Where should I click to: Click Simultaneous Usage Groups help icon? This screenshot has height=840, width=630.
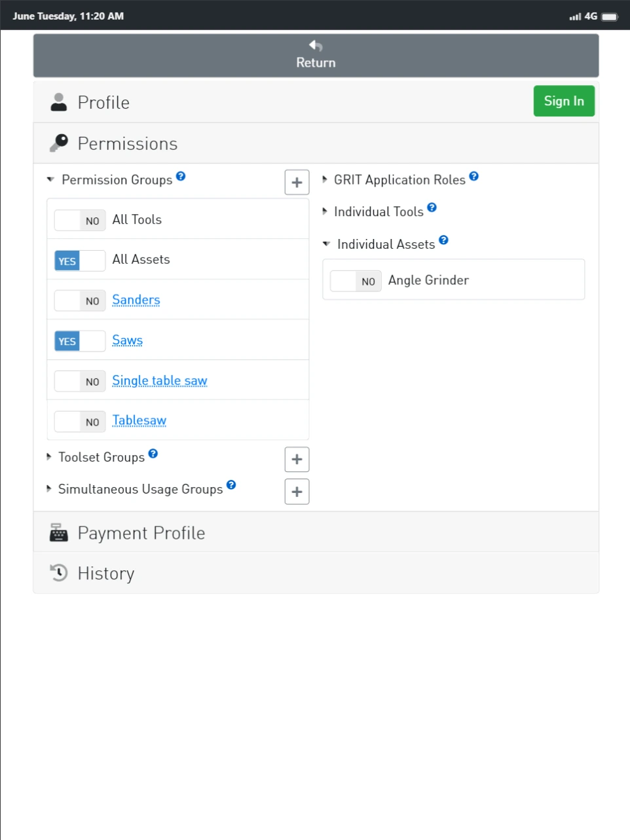coord(231,485)
